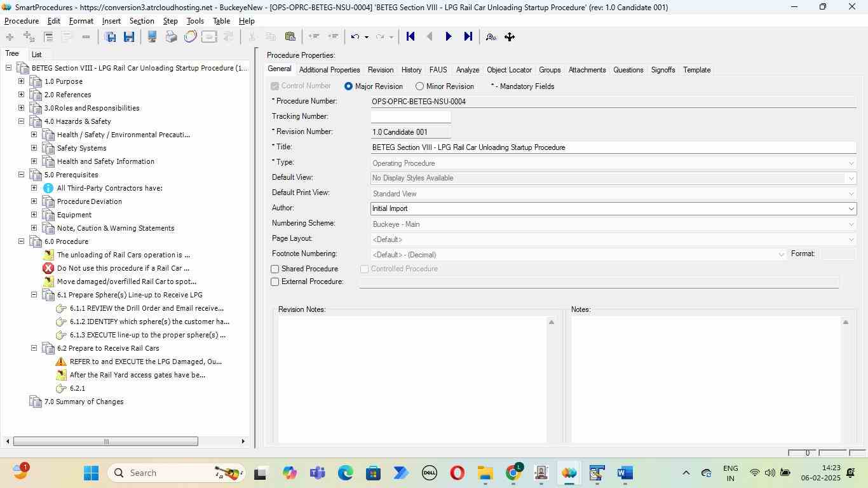Expand the 1.0 Purpose tree node
868x488 pixels.
(x=21, y=81)
